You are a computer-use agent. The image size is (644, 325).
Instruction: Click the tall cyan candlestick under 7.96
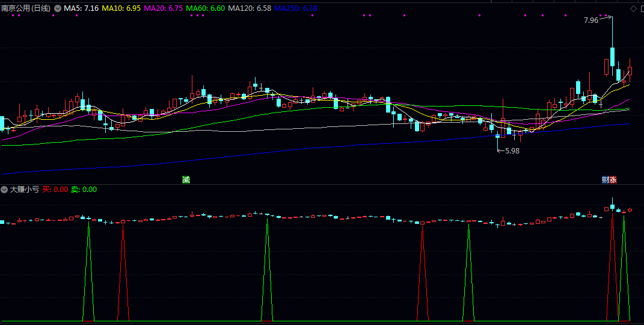click(x=612, y=56)
